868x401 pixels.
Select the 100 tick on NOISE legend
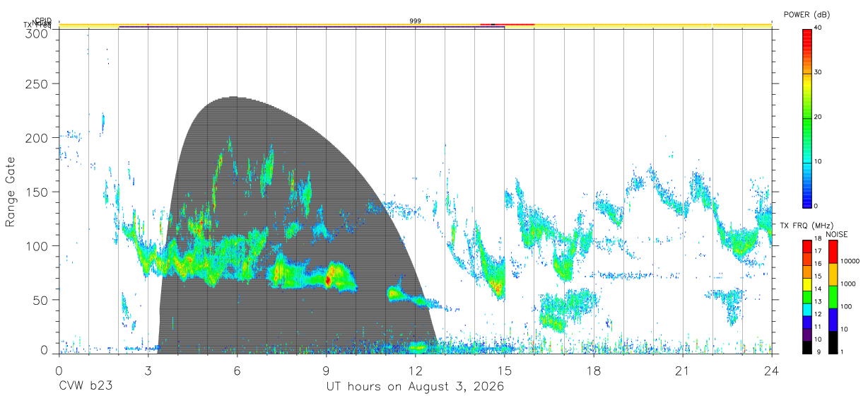pos(846,307)
